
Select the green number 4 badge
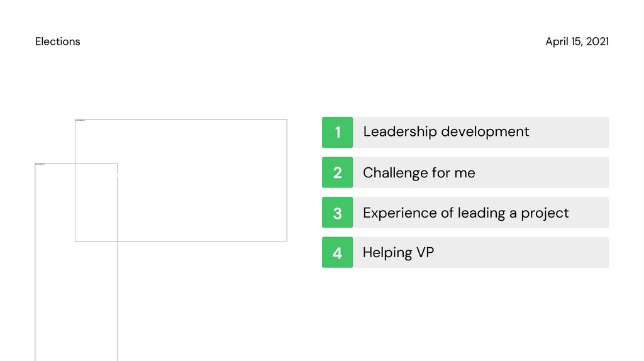point(337,253)
